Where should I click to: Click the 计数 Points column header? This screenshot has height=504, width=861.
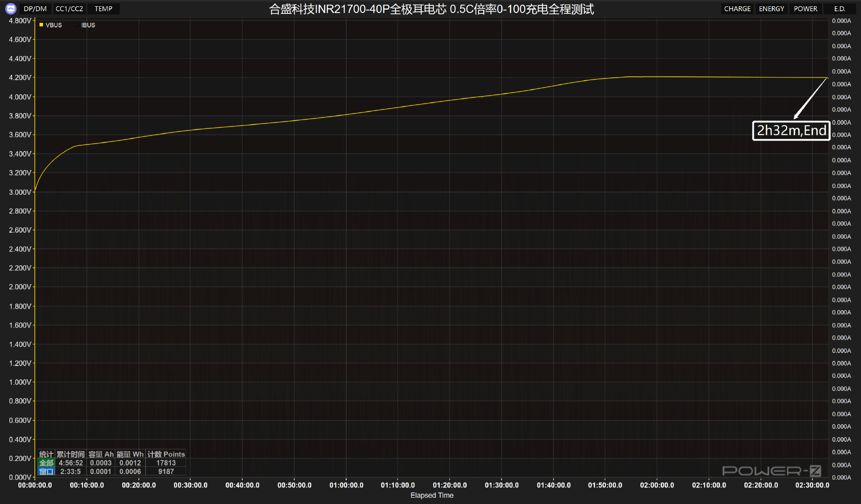(166, 454)
